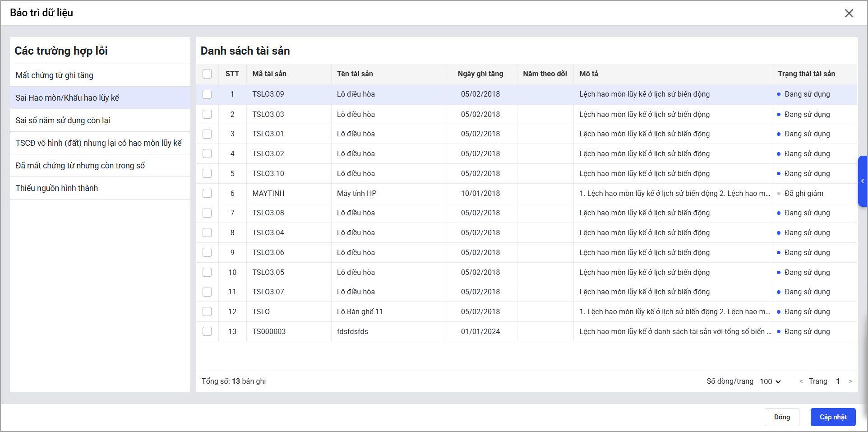This screenshot has height=432, width=868.
Task: Click the 'Trạng thái tài sản' column header
Action: [x=806, y=74]
